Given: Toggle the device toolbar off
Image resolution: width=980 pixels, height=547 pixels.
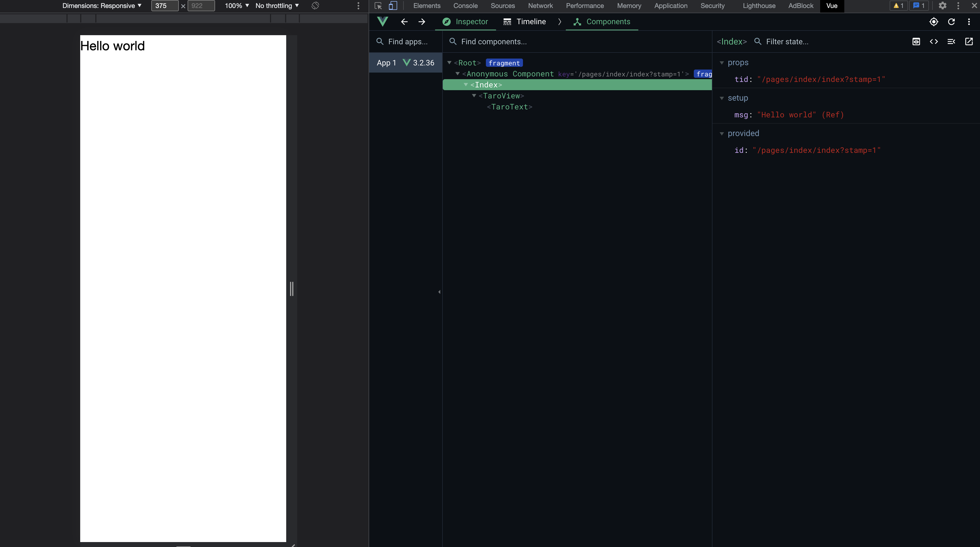Looking at the screenshot, I should pyautogui.click(x=393, y=6).
